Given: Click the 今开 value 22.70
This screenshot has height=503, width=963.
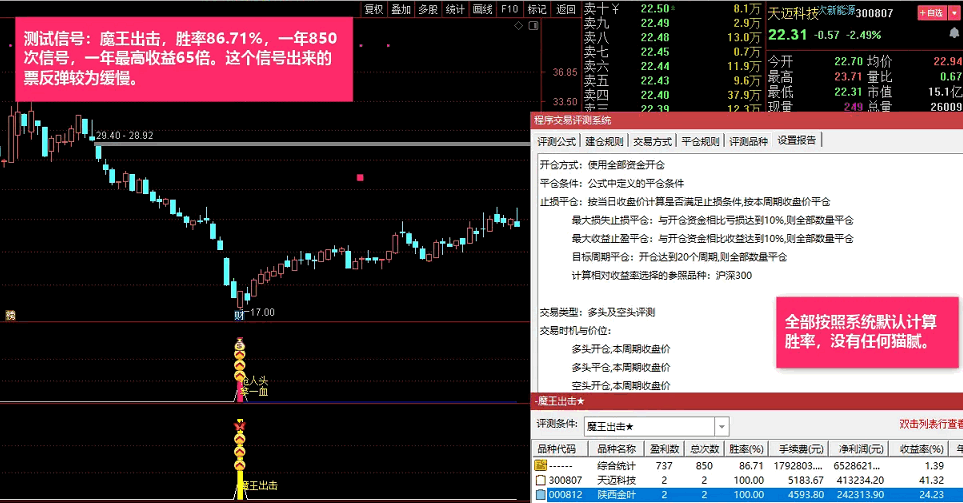Looking at the screenshot, I should click(x=848, y=61).
